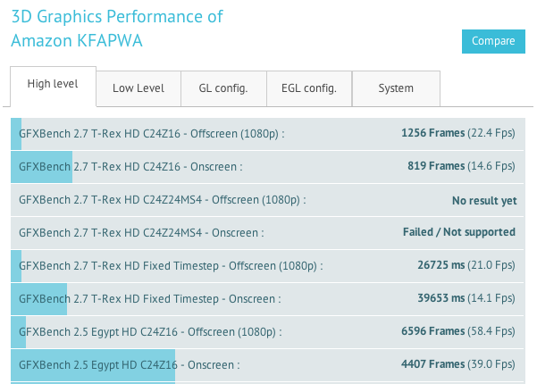This screenshot has height=392, width=537.
Task: Click the 'No result yet' status text
Action: 484,201
